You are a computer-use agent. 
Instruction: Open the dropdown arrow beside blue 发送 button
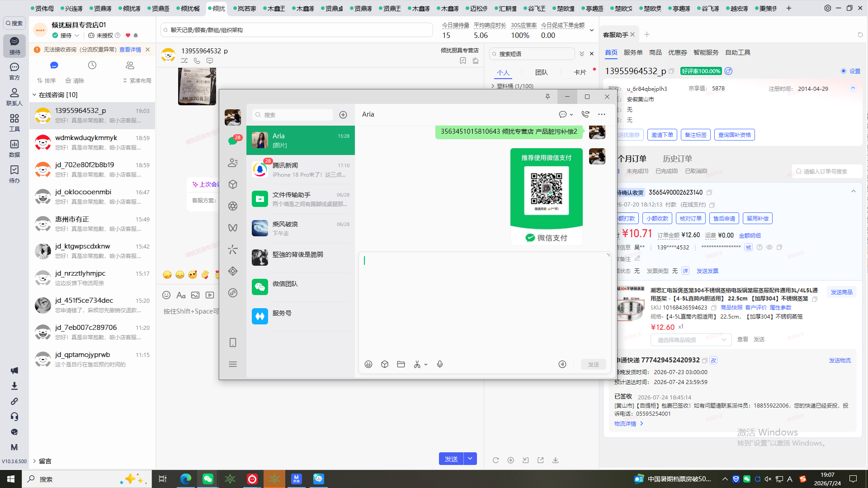pyautogui.click(x=470, y=459)
